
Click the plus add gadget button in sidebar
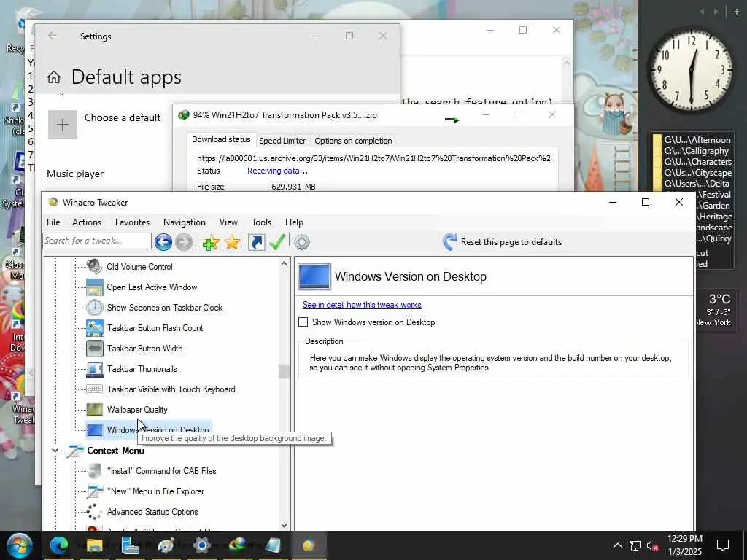click(x=737, y=12)
